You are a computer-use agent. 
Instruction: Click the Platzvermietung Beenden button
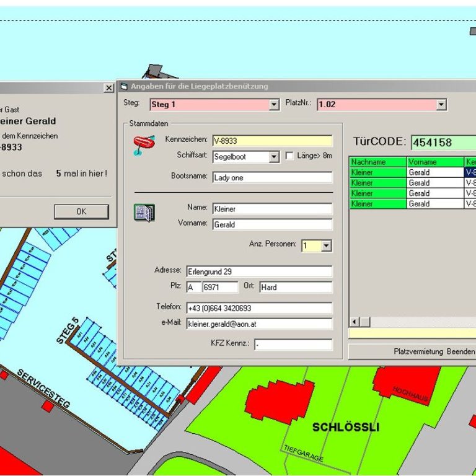428,351
